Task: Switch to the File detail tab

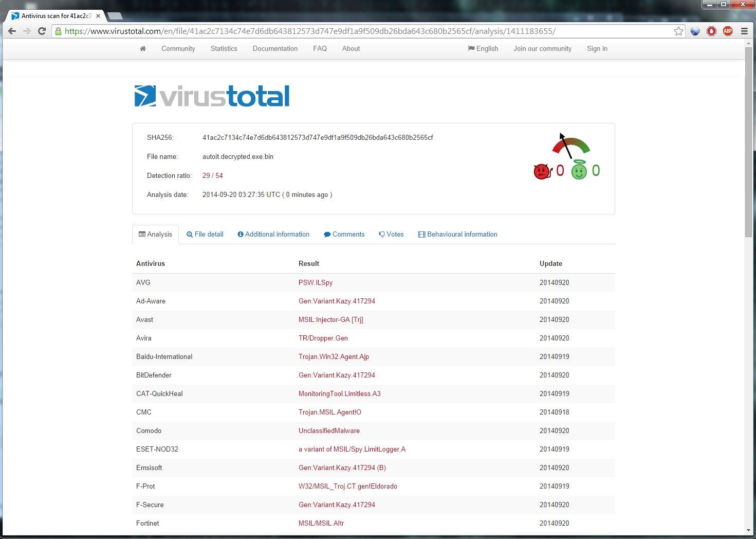Action: 205,234
